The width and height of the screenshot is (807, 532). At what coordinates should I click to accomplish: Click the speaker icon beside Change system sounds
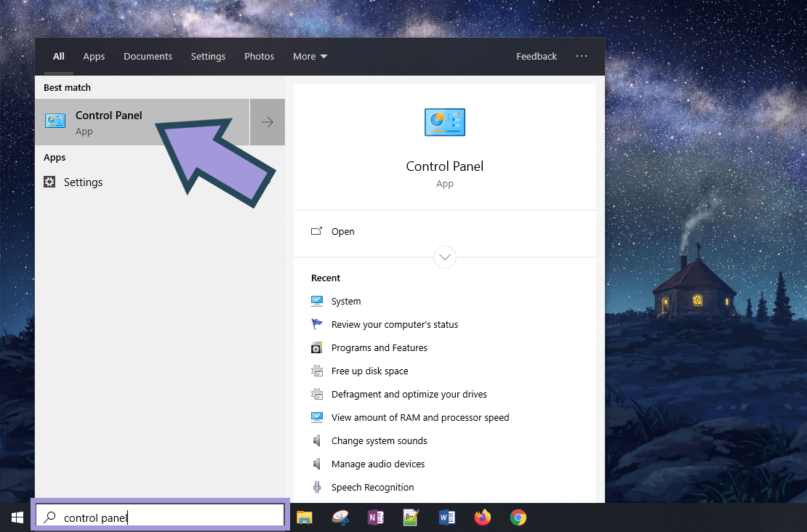tap(317, 440)
